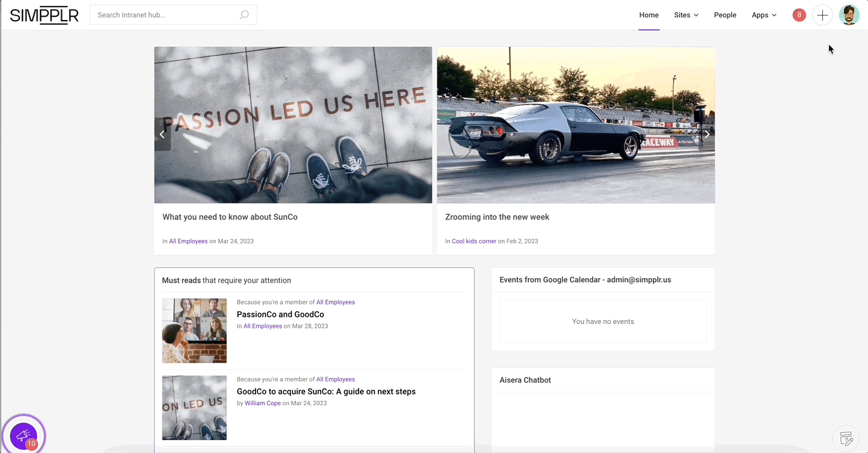868x453 pixels.
Task: Click the GoodCo to acquire SunCo thumbnail
Action: pyautogui.click(x=194, y=408)
